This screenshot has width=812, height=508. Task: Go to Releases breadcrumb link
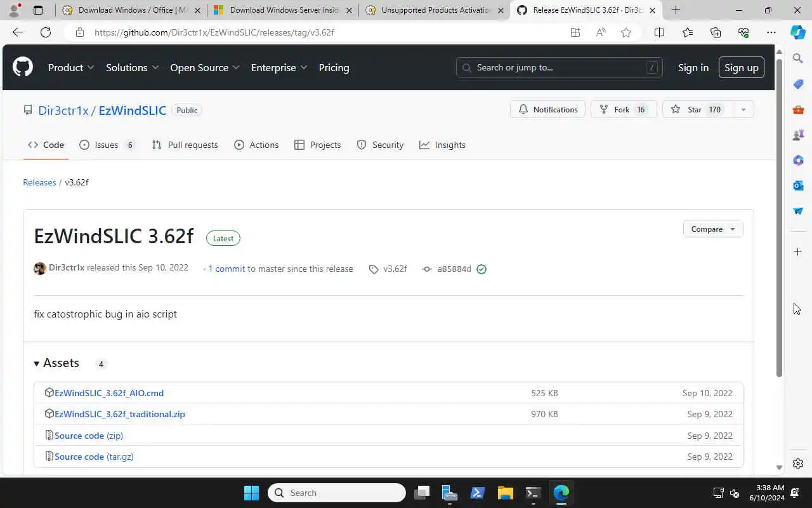point(39,182)
